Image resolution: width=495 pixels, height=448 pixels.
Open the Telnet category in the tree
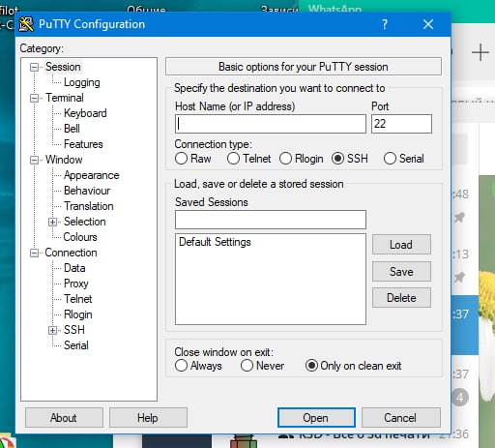(x=78, y=299)
